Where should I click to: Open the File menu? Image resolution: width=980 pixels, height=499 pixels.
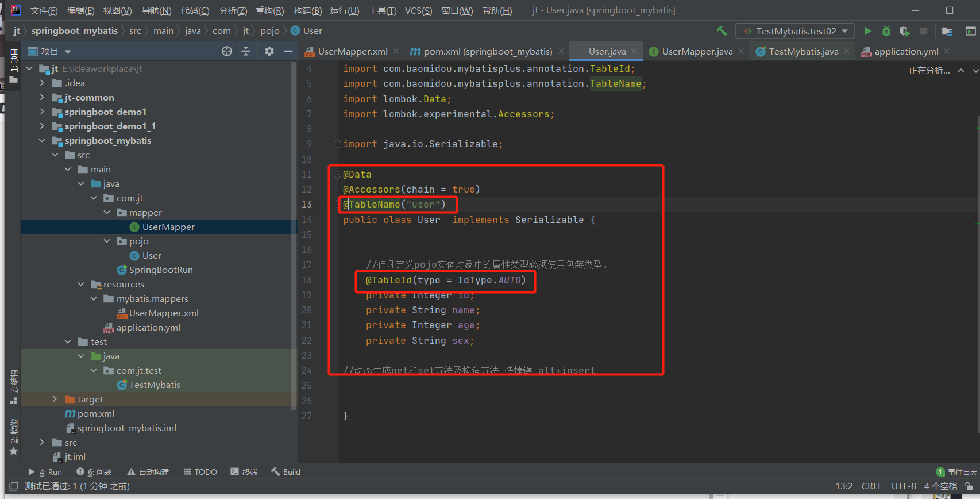coord(44,10)
